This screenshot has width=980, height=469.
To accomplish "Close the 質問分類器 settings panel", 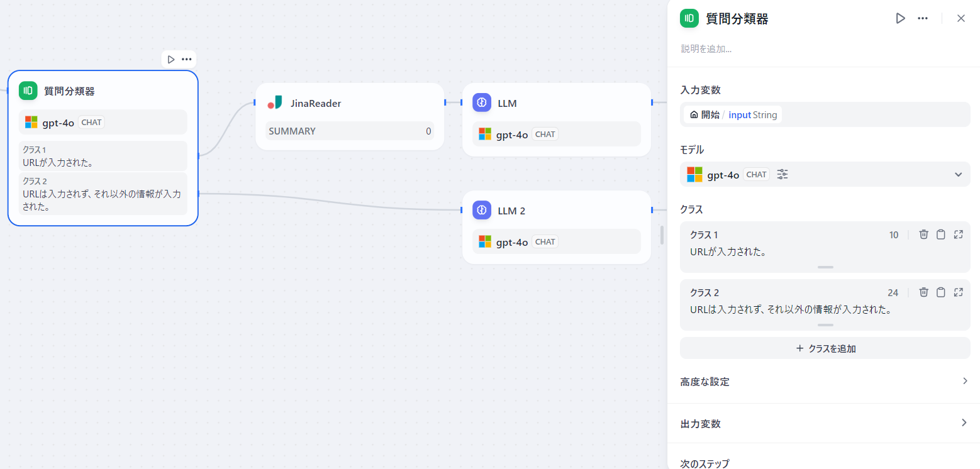I will coord(961,18).
